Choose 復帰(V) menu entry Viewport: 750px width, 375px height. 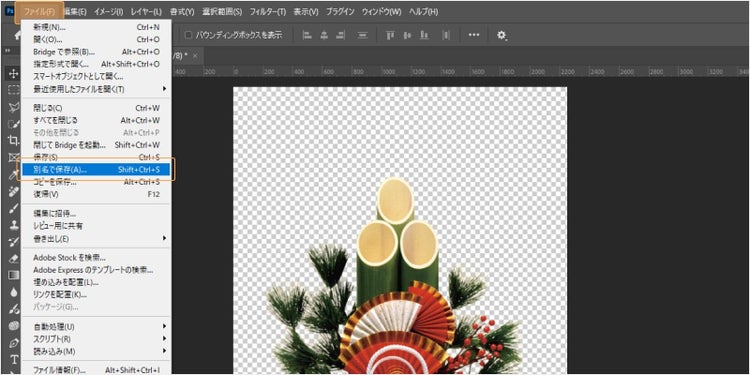(x=96, y=194)
